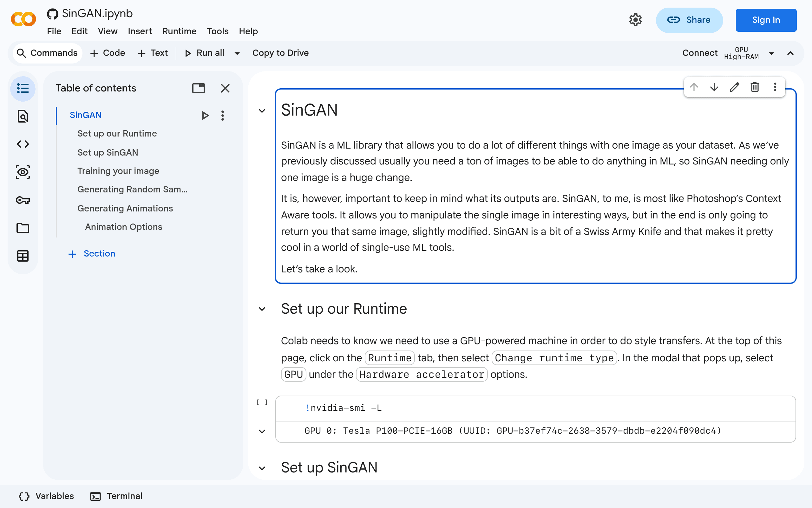Jump to SinGAN in table of contents
The image size is (812, 508).
coord(86,115)
